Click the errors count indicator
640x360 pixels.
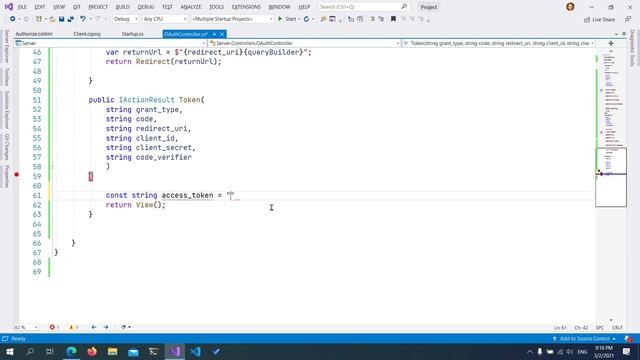[54, 327]
